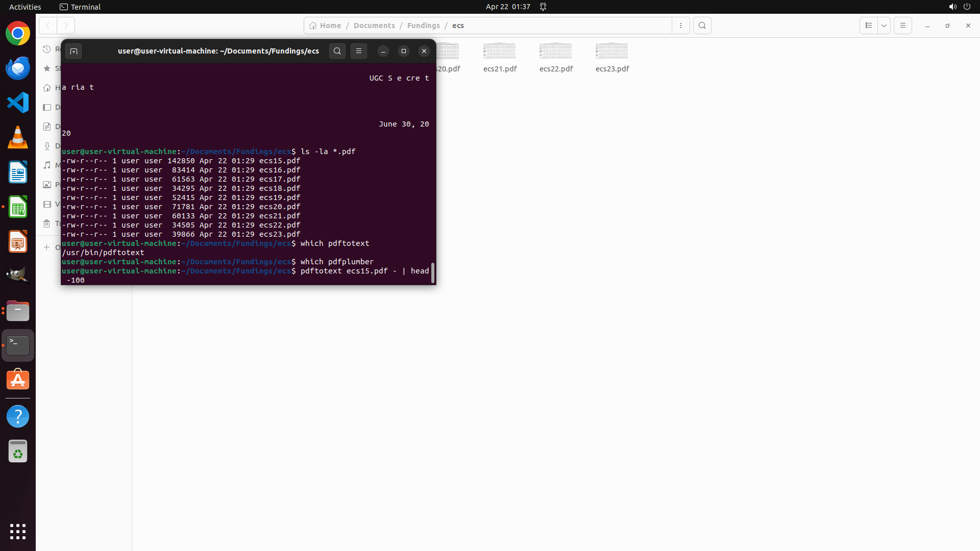Image resolution: width=980 pixels, height=551 pixels.
Task: Toggle file manager list view icon
Action: [869, 26]
